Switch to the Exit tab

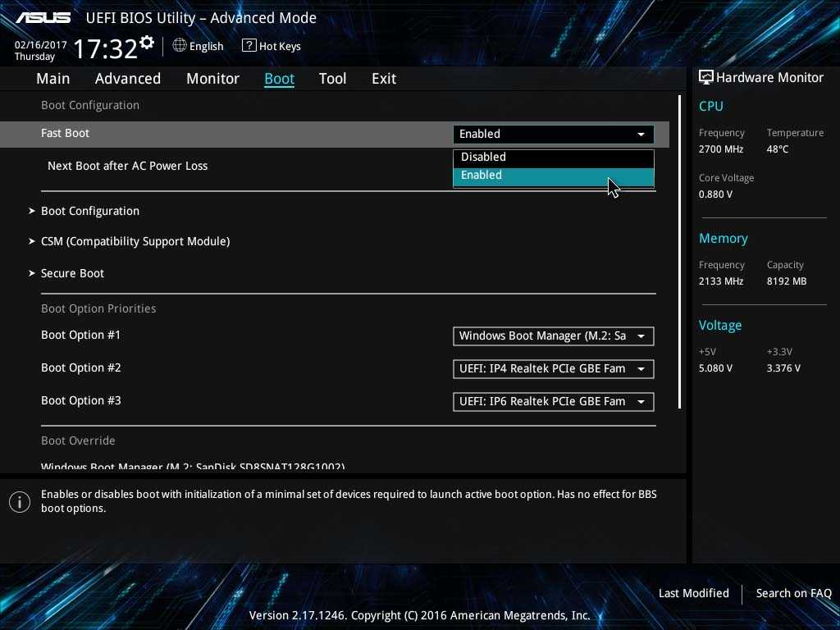pyautogui.click(x=384, y=79)
